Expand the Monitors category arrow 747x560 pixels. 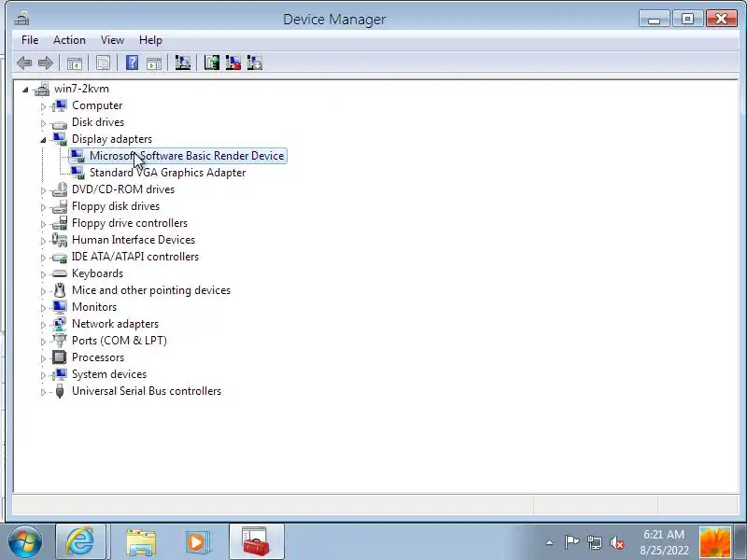43,308
